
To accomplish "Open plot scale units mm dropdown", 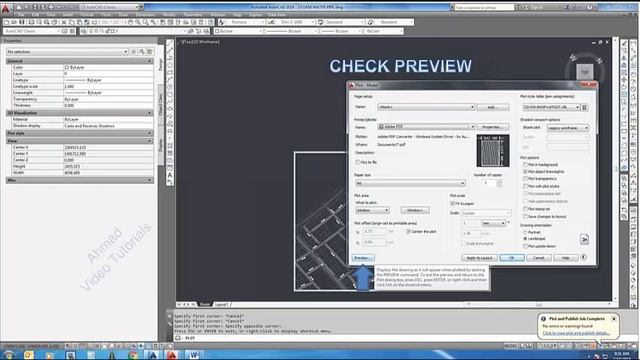I will tap(494, 223).
